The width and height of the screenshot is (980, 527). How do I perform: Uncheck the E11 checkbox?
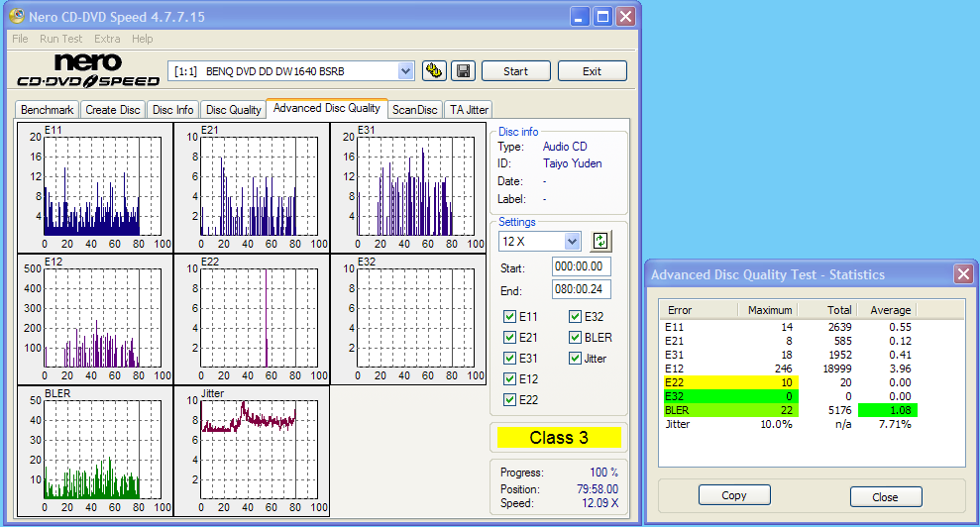[510, 317]
